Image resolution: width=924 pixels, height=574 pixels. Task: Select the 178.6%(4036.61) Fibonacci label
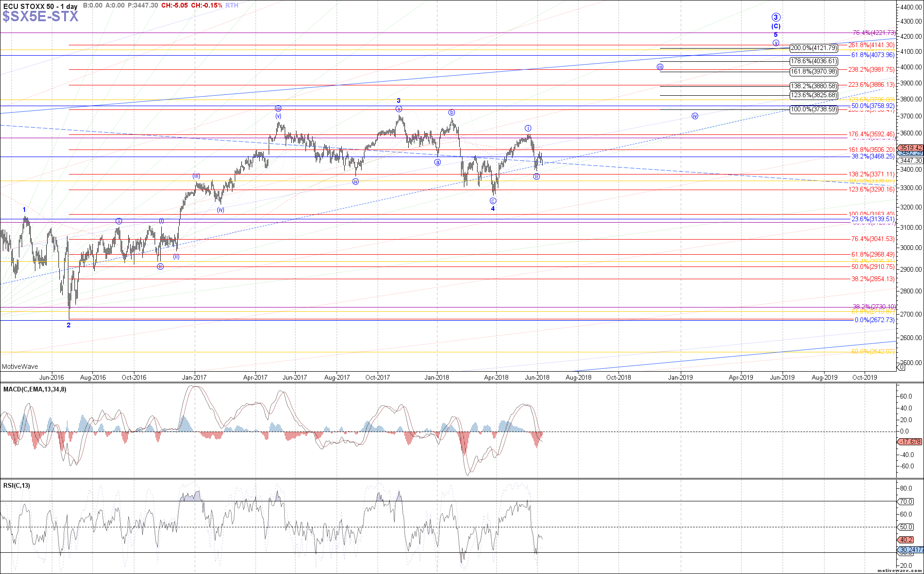tap(814, 61)
